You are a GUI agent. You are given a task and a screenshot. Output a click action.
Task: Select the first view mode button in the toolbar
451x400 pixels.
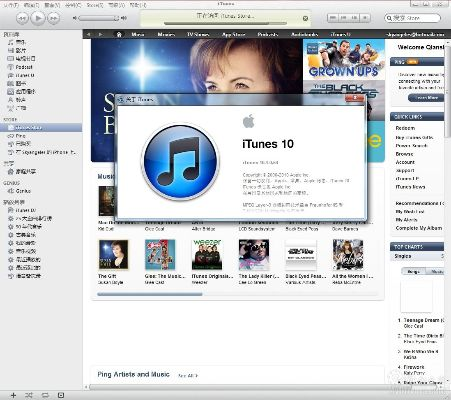333,18
